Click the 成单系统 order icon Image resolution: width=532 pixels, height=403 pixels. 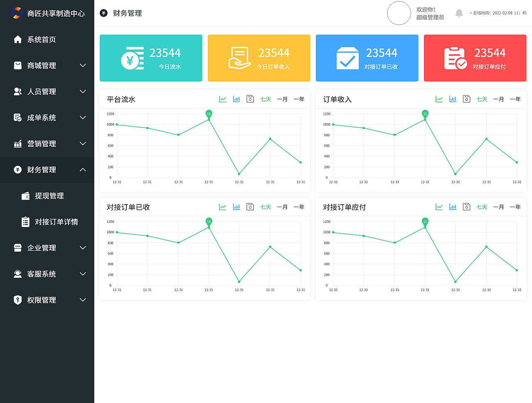[x=17, y=118]
